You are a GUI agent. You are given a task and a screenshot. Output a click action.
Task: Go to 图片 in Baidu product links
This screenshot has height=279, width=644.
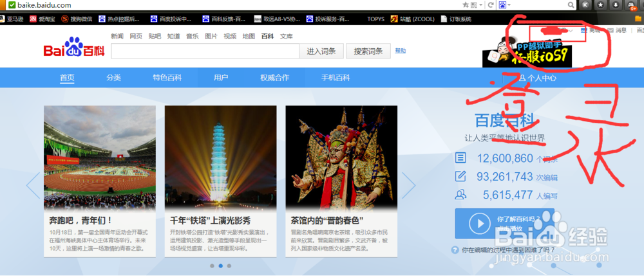[211, 37]
